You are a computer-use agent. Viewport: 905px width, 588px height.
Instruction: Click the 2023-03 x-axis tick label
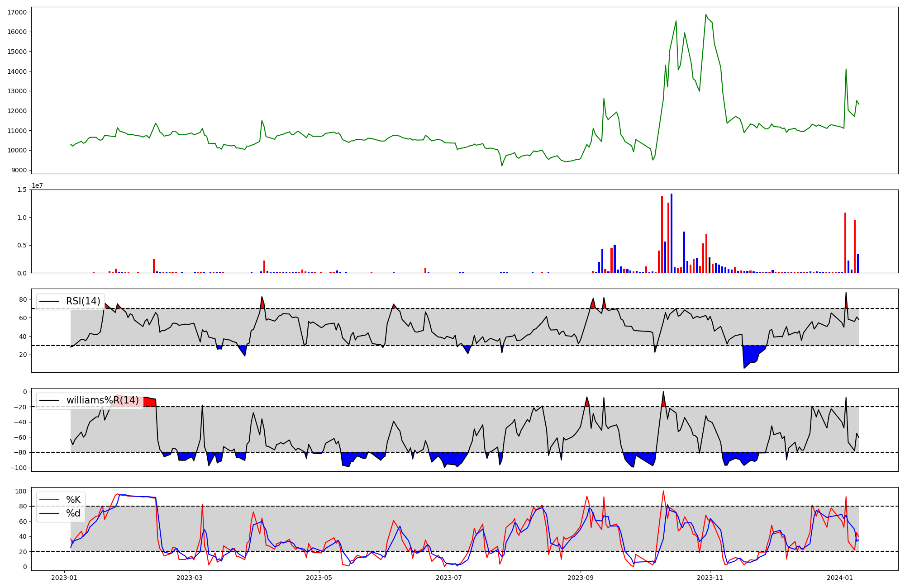click(x=190, y=577)
